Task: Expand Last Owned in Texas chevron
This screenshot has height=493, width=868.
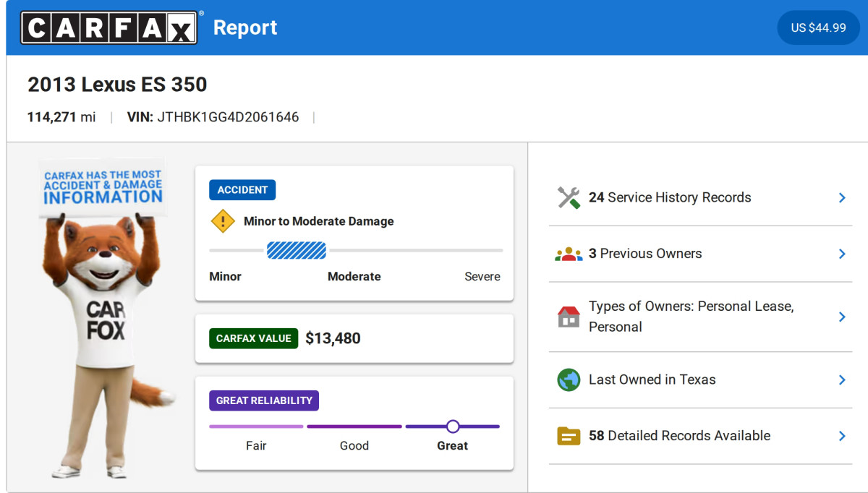Action: [842, 380]
